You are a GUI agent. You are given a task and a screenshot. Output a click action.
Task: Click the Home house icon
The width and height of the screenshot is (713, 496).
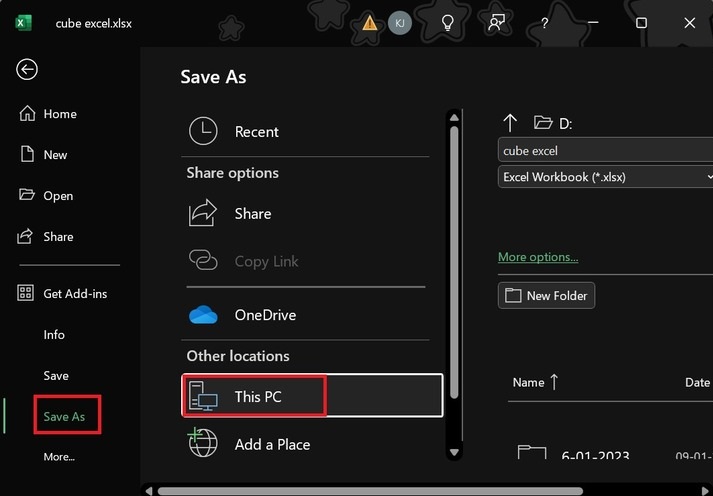27,113
